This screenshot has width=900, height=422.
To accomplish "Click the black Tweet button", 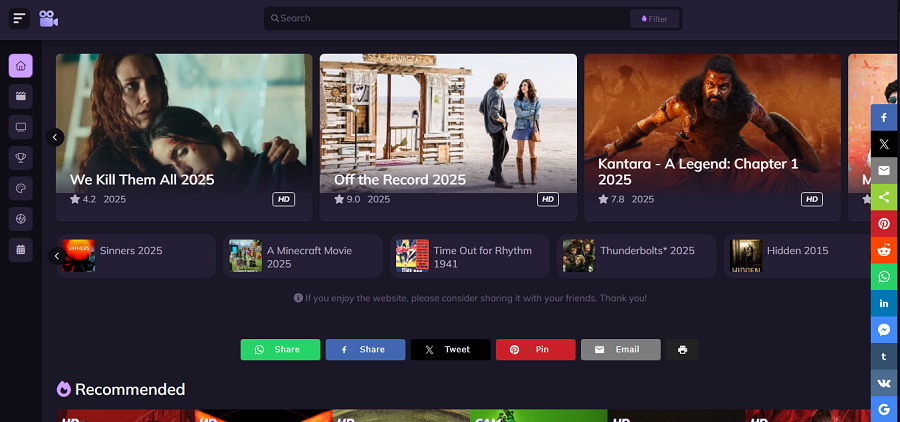I will 451,350.
